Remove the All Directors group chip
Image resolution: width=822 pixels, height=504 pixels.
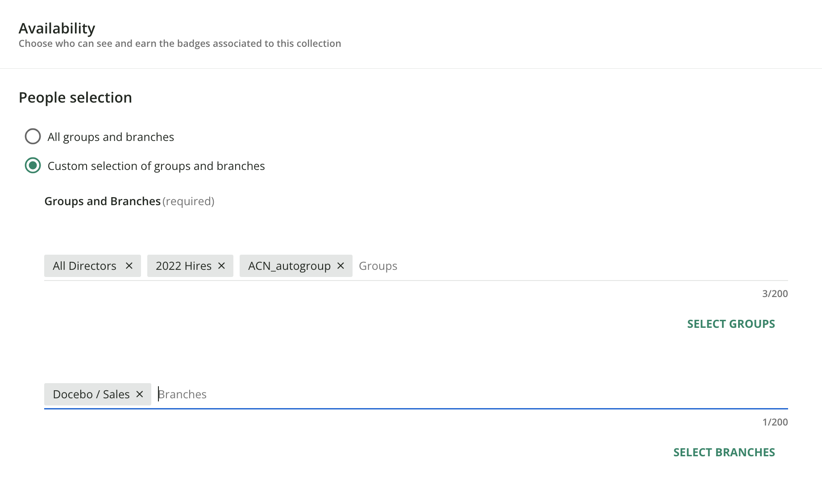point(129,266)
